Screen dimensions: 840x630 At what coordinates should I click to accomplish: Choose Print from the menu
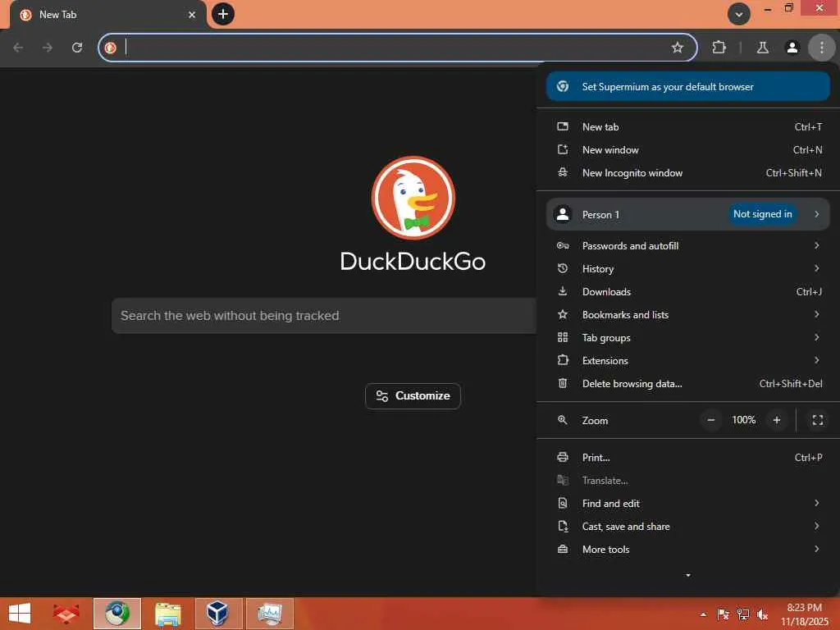[688, 458]
